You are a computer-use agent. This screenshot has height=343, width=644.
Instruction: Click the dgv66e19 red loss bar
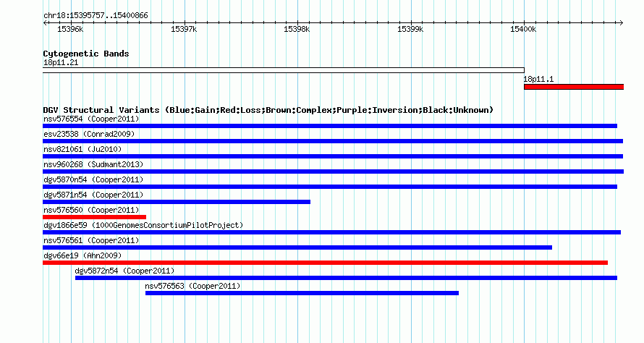point(326,263)
